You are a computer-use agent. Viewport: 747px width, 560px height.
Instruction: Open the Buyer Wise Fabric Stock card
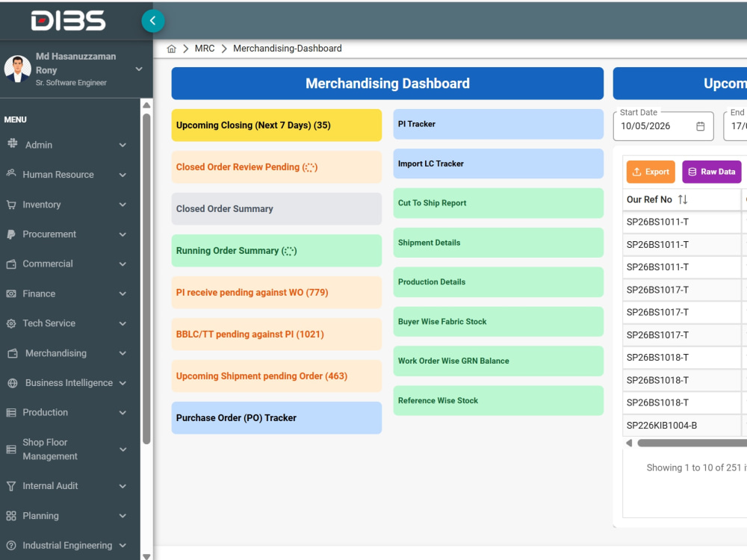(498, 321)
